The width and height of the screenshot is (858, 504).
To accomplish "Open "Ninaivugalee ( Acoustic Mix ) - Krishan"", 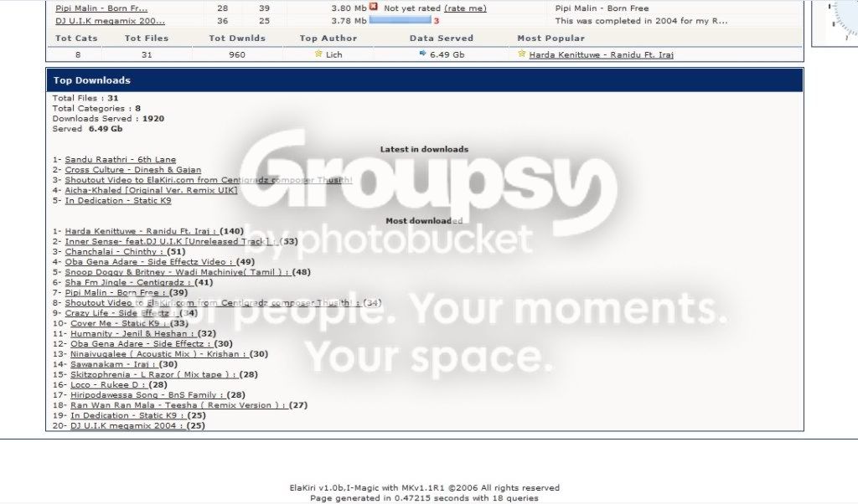I will coord(158,354).
